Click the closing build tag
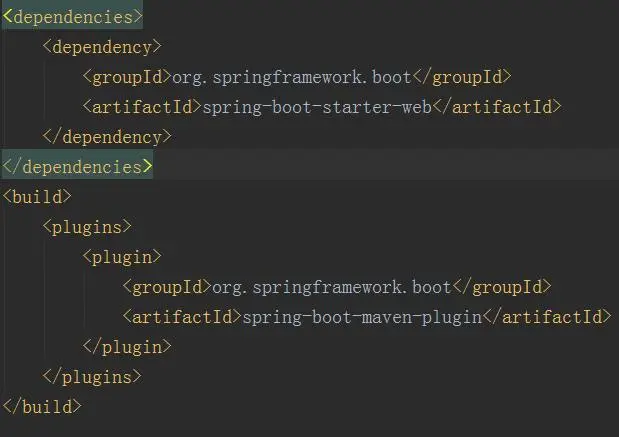Image resolution: width=619 pixels, height=437 pixels. coord(42,407)
